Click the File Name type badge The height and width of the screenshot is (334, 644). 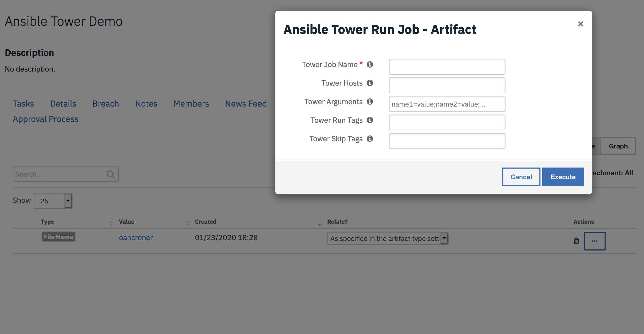(x=58, y=237)
